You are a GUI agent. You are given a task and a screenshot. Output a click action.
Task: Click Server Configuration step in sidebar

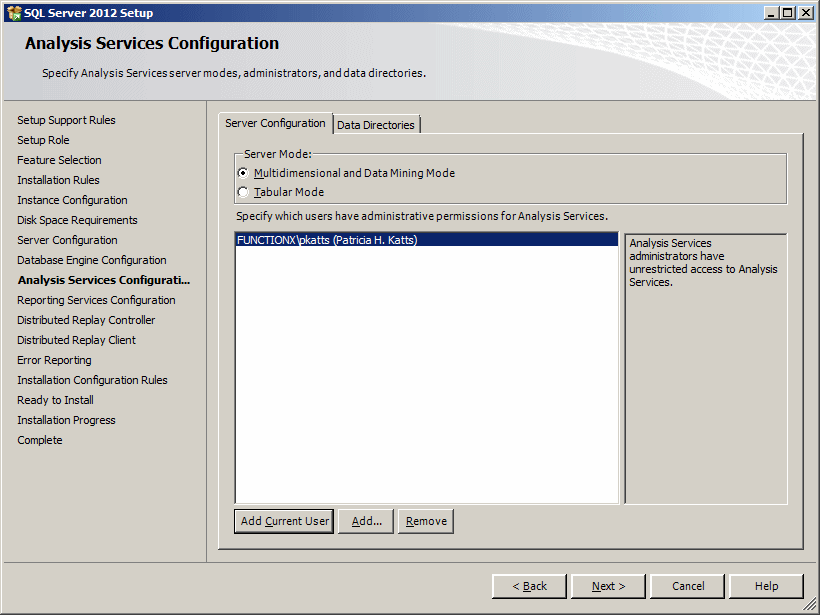point(67,240)
